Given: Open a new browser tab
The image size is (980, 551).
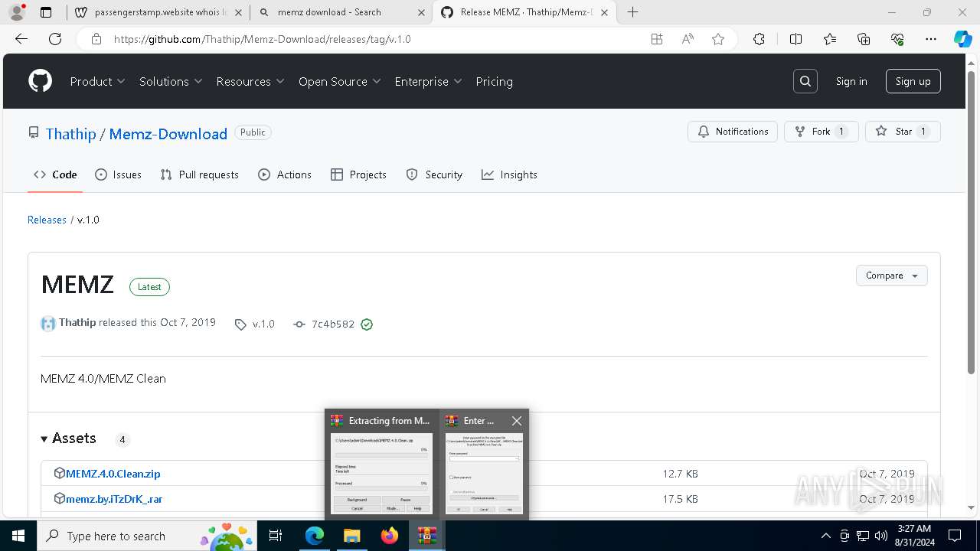Looking at the screenshot, I should pyautogui.click(x=632, y=12).
